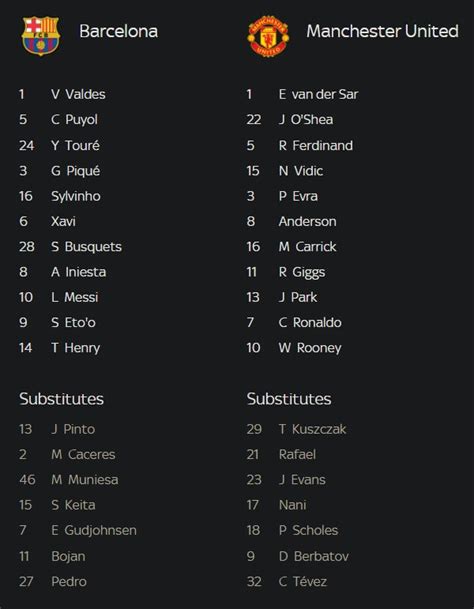Viewport: 474px width, 609px height.
Task: Open the Barcelona team name heading
Action: (118, 31)
